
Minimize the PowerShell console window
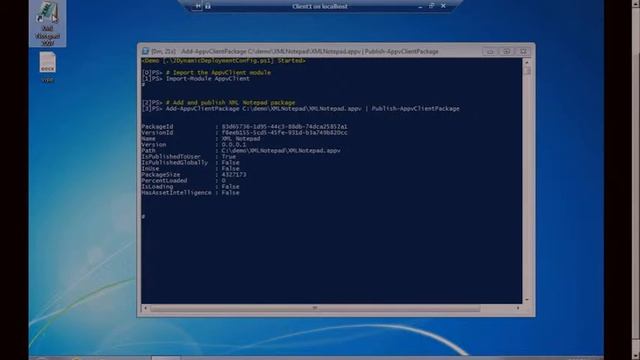click(x=490, y=51)
